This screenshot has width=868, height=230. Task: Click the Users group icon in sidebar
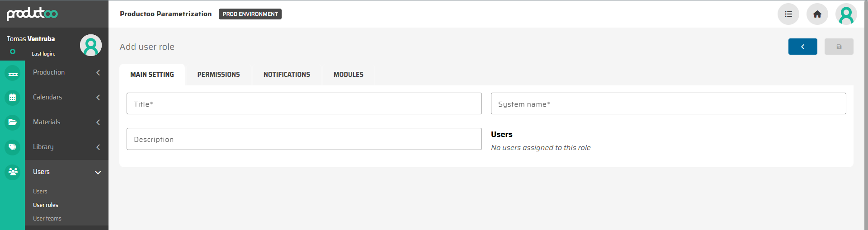point(13,172)
